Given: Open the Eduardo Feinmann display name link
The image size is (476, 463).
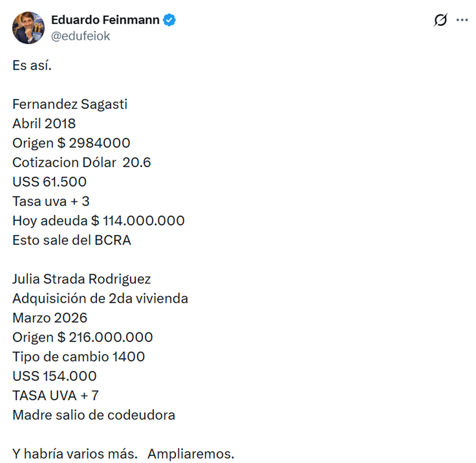Looking at the screenshot, I should pyautogui.click(x=105, y=20).
